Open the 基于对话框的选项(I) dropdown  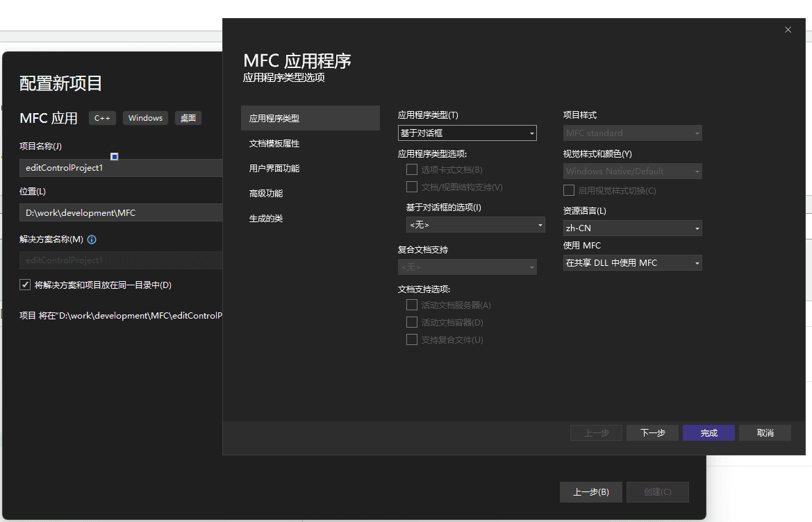point(475,224)
